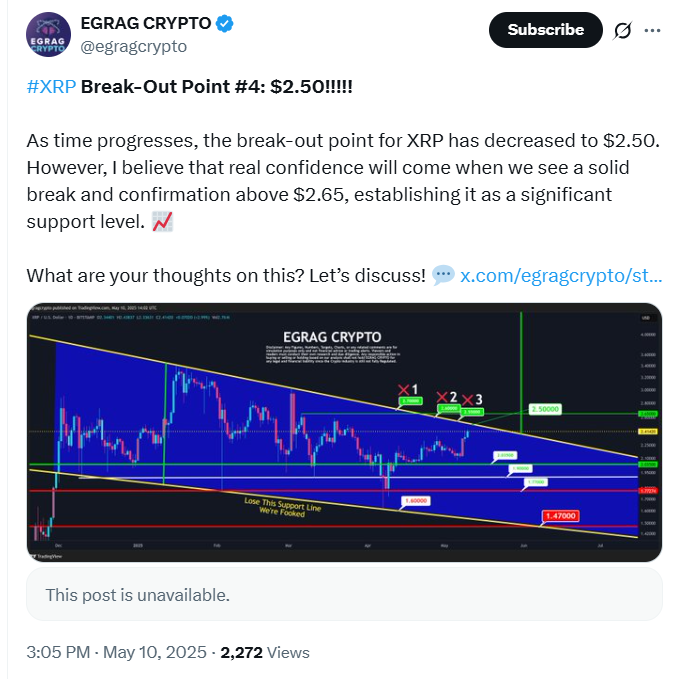Click the "This post is unavailable" box

[343, 595]
